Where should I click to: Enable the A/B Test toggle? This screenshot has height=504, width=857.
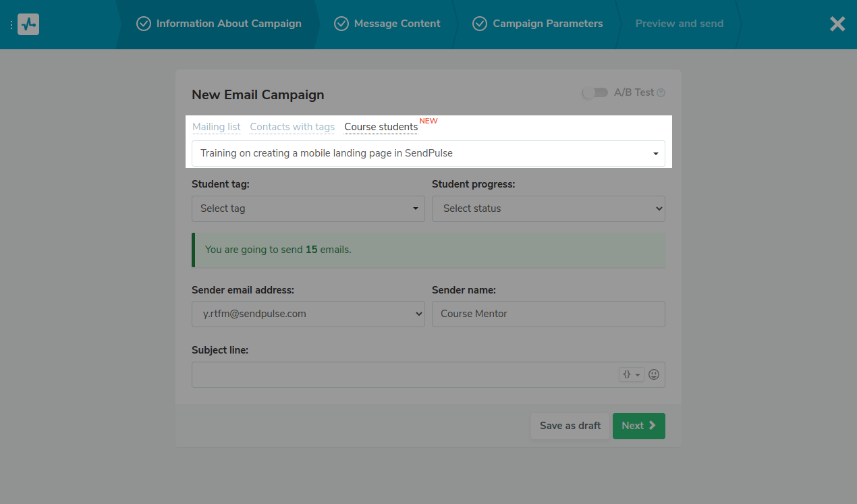595,93
